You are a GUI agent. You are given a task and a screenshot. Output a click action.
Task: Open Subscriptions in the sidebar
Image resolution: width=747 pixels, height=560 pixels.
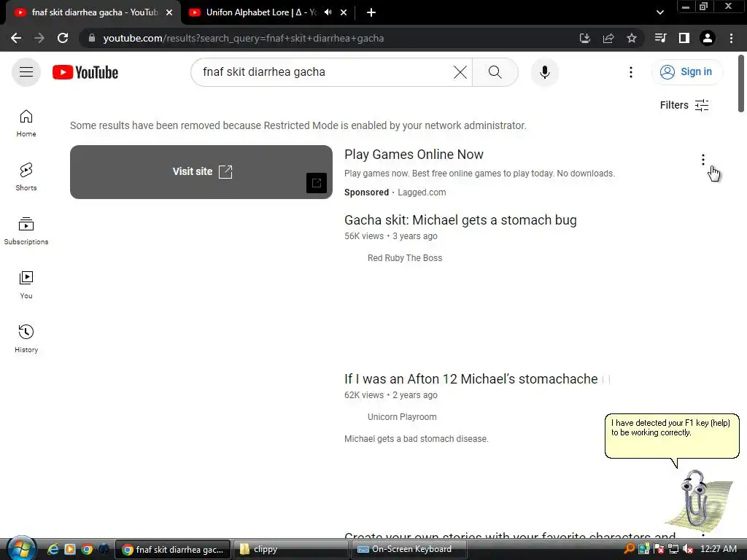click(26, 231)
